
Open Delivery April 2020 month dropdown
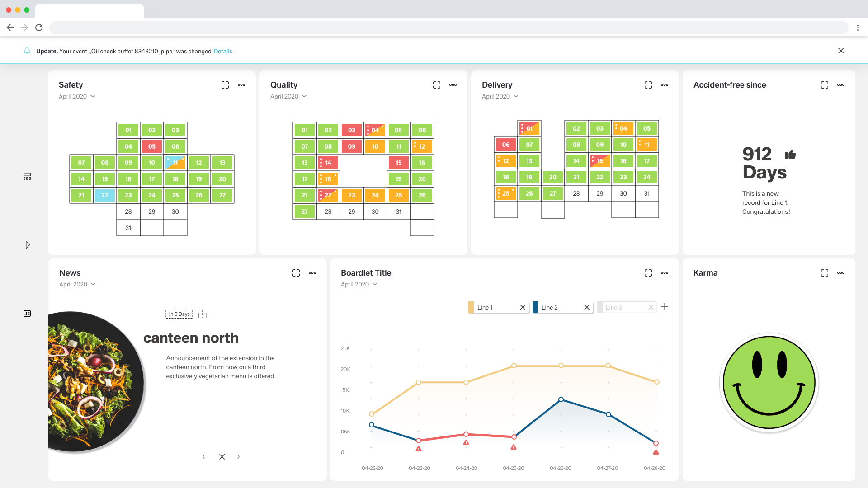click(500, 96)
